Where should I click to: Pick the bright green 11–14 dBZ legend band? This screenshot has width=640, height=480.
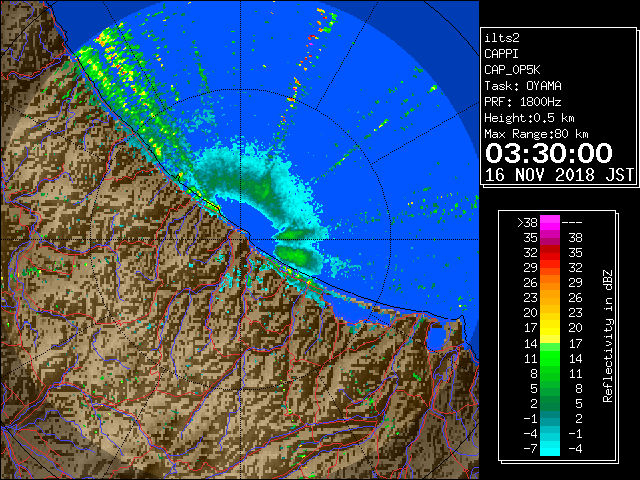(550, 358)
